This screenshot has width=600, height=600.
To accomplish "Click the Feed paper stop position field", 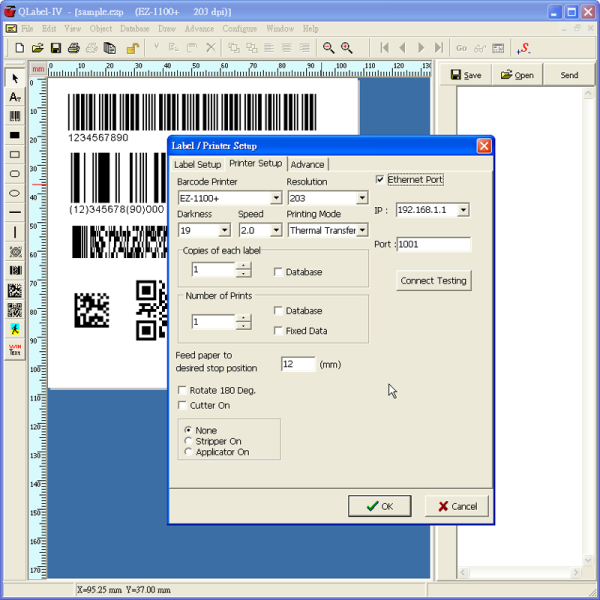I will [x=298, y=364].
